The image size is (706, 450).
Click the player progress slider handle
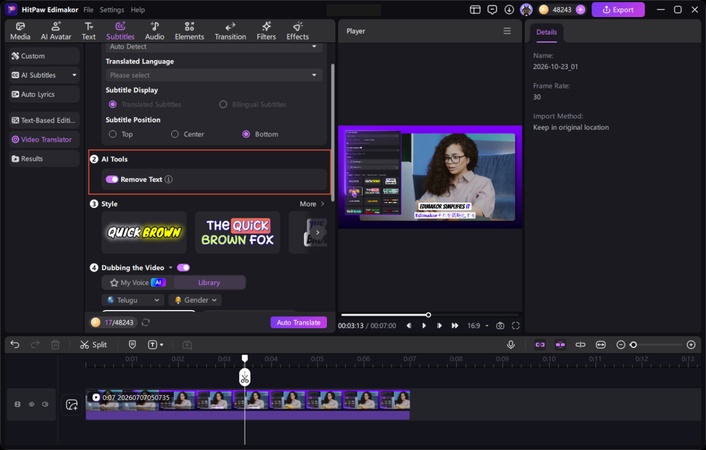pyautogui.click(x=428, y=315)
